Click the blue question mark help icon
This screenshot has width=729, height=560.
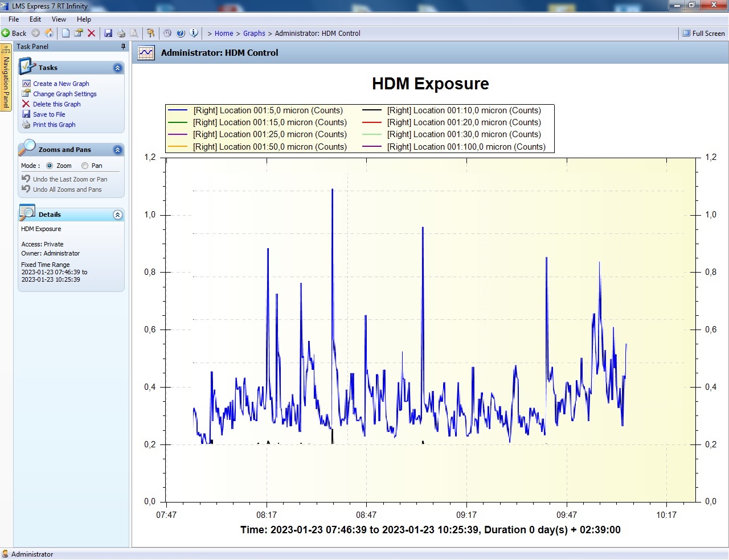(x=181, y=33)
